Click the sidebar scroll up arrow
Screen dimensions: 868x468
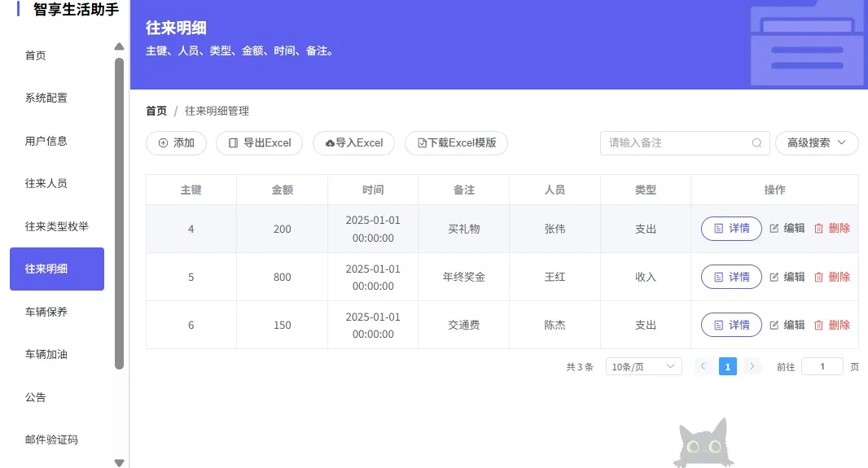point(119,46)
